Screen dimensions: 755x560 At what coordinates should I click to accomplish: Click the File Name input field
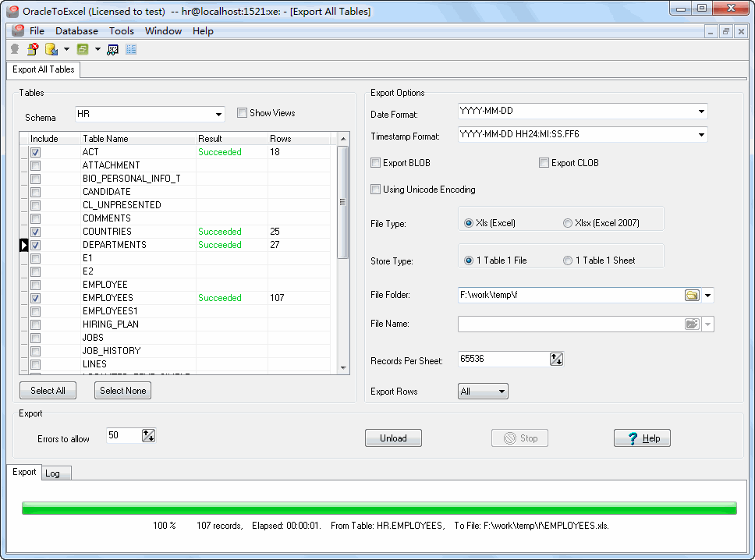(x=571, y=324)
